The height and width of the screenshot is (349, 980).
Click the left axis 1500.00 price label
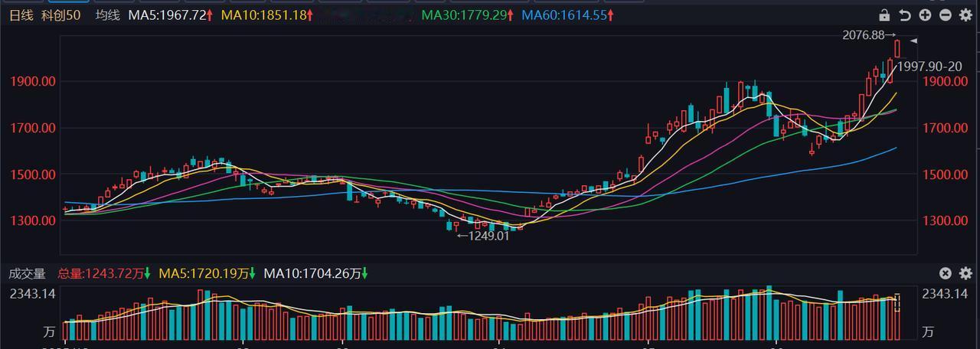(33, 174)
